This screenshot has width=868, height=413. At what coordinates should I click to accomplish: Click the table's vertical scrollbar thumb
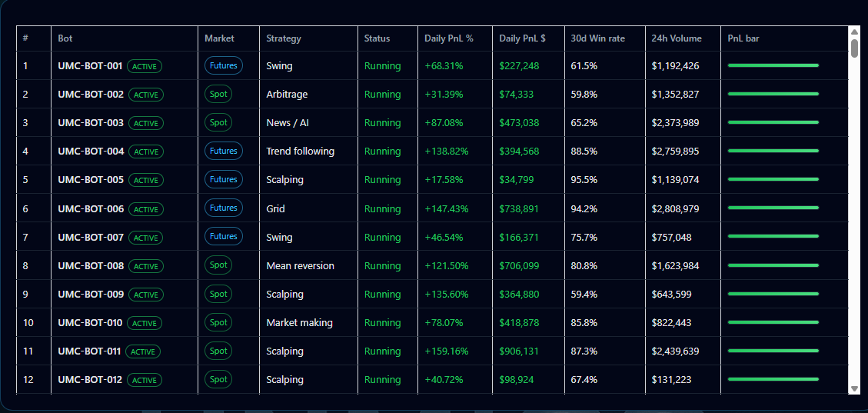(x=854, y=48)
